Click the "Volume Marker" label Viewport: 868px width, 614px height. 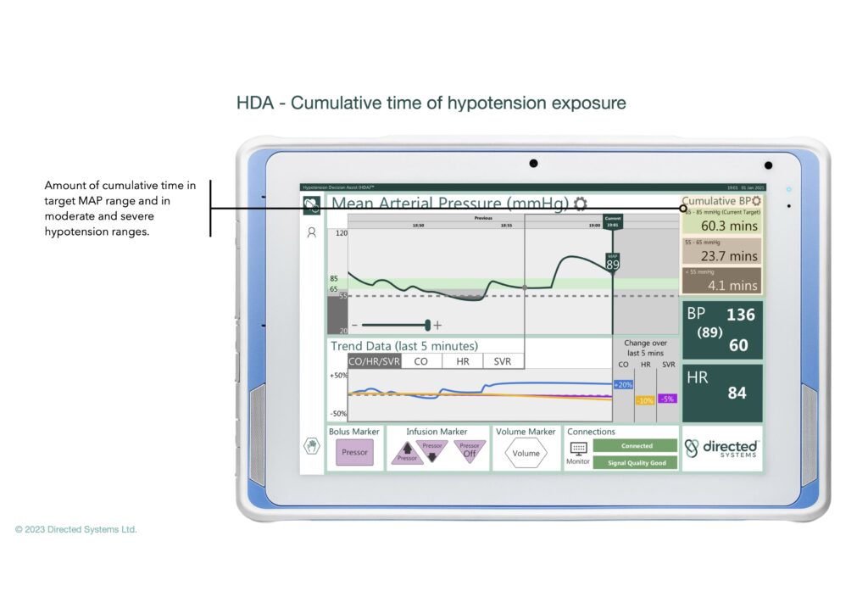[x=526, y=432]
